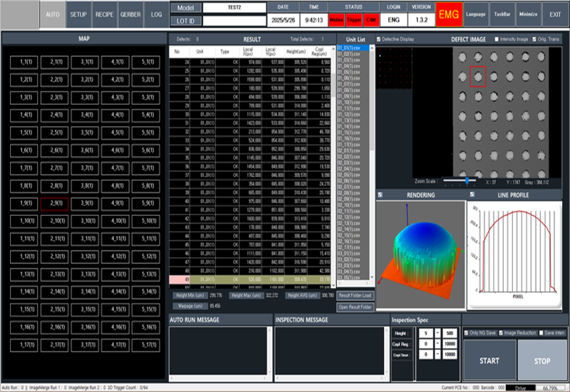The width and height of the screenshot is (570, 392).
Task: Open the Language menu
Action: coord(476,14)
